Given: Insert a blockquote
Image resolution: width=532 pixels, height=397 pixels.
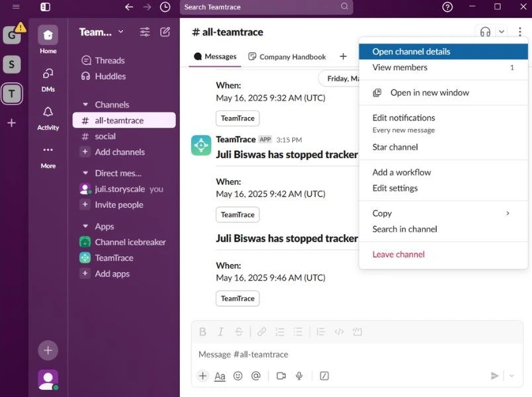Looking at the screenshot, I should tap(321, 331).
